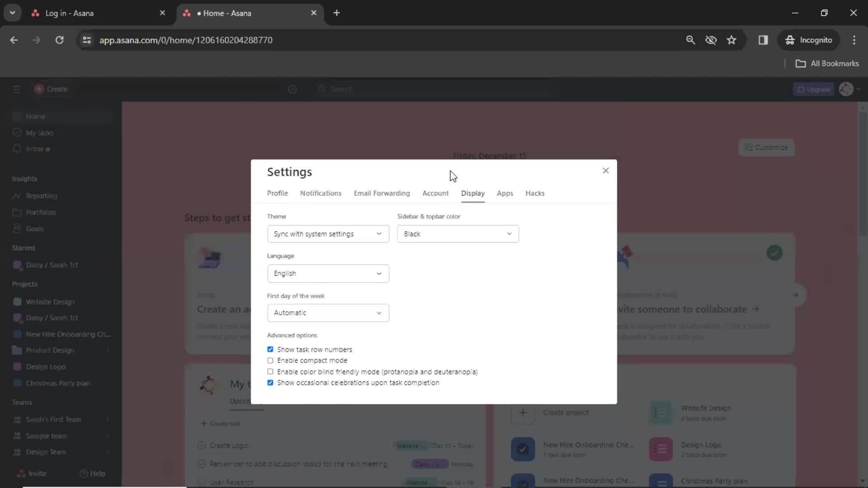Open Design Logo project in sidebar
Viewport: 868px width, 488px height.
coord(46,366)
